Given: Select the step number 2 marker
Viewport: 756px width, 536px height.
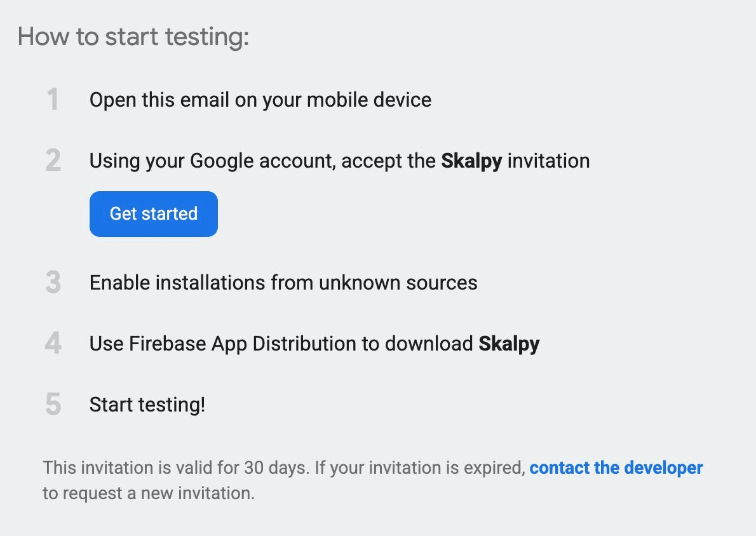Looking at the screenshot, I should [53, 161].
